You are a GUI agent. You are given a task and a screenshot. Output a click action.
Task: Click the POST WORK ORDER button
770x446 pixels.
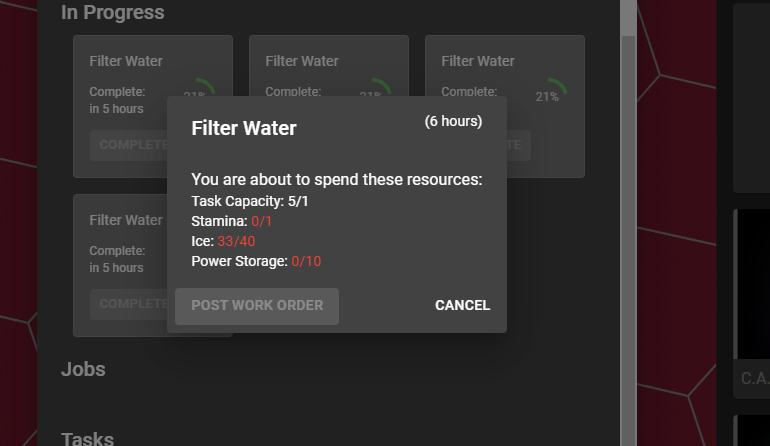(x=257, y=306)
